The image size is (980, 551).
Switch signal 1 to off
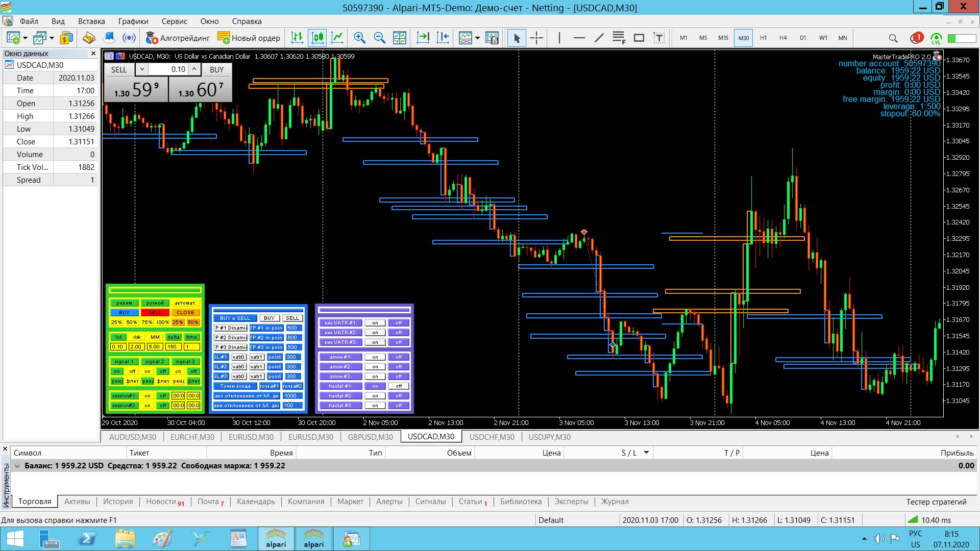click(x=132, y=371)
